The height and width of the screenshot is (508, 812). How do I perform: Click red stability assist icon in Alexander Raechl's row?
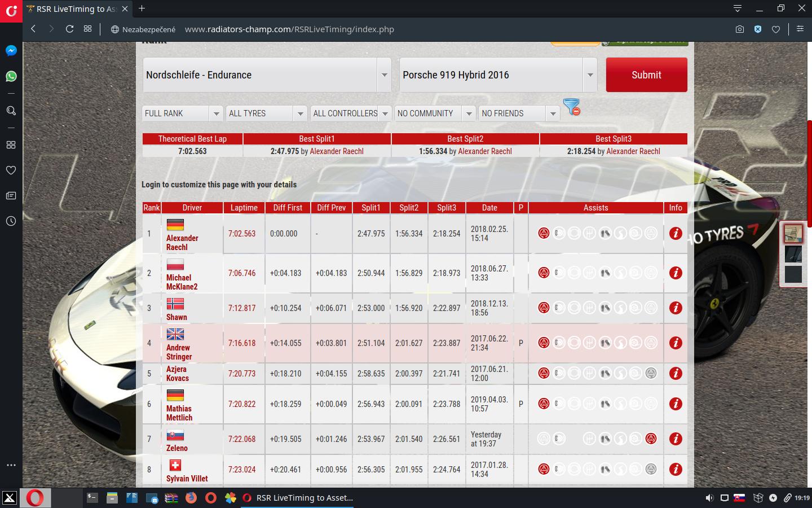[x=544, y=233]
